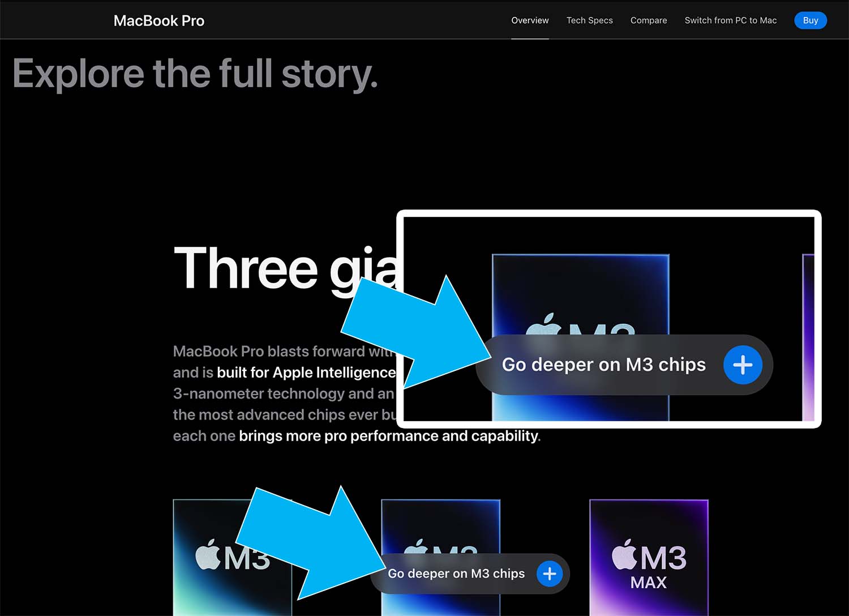Click the 'Explore the full story.' heading
This screenshot has width=849, height=616.
(x=195, y=74)
